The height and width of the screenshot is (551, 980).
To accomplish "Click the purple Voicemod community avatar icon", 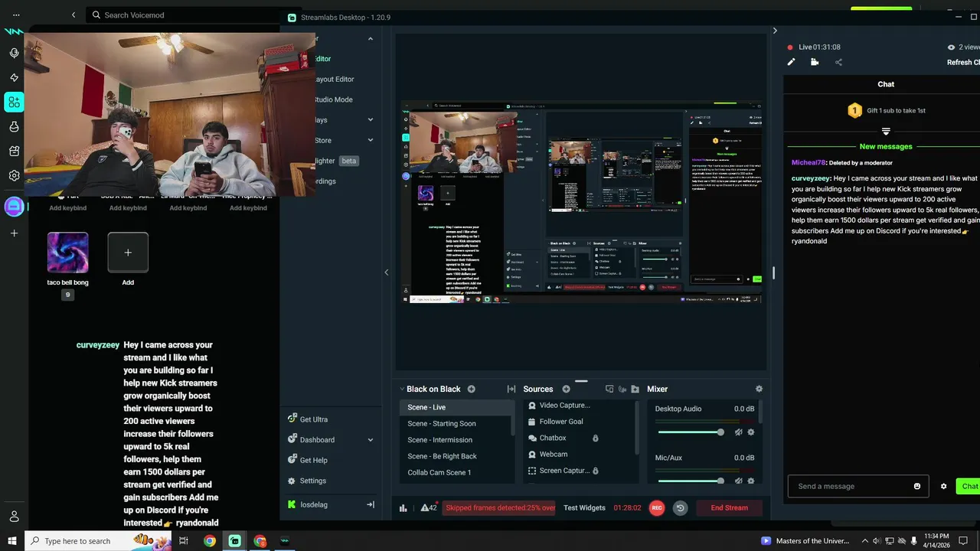I will 14,207.
